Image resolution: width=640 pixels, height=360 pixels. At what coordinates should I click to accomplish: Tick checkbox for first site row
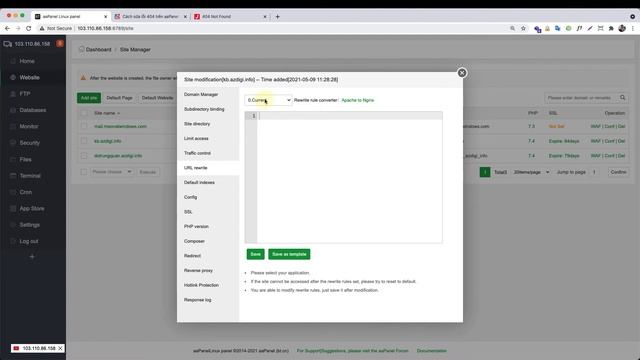coord(84,126)
